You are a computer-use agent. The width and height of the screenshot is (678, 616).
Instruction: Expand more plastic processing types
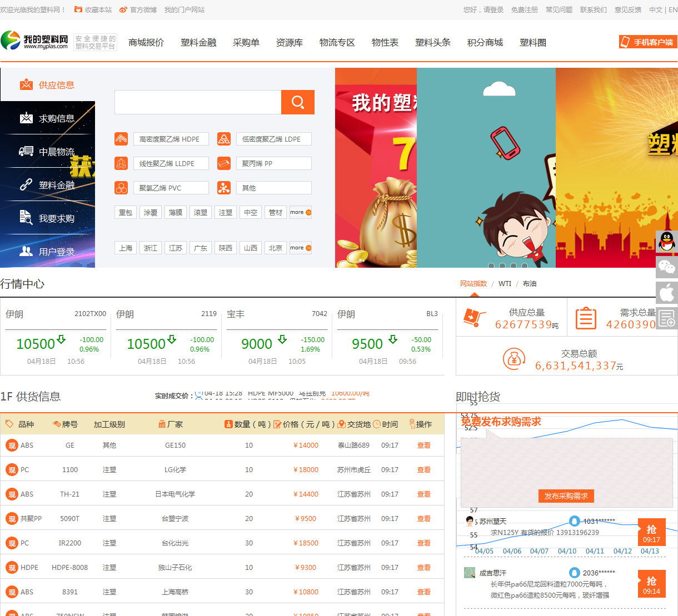(x=301, y=212)
